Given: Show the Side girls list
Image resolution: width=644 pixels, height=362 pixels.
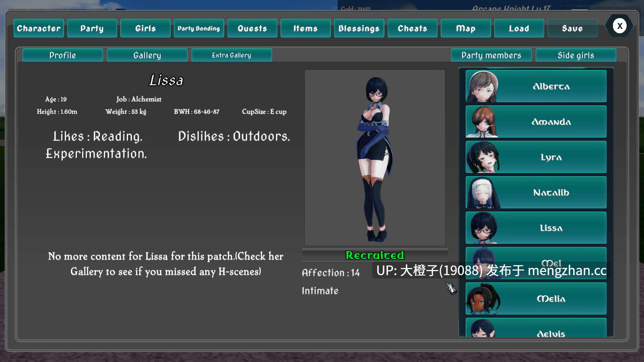Looking at the screenshot, I should pyautogui.click(x=576, y=55).
